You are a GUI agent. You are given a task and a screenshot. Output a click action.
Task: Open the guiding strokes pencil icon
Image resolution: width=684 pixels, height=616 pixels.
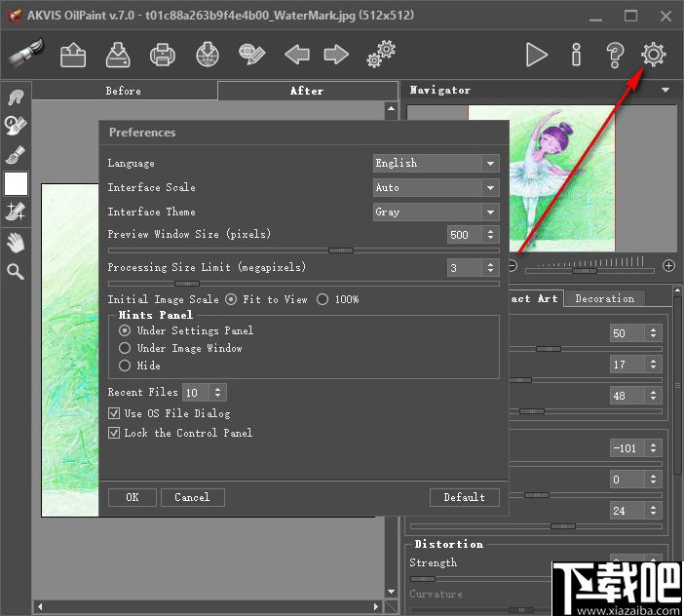pyautogui.click(x=252, y=55)
